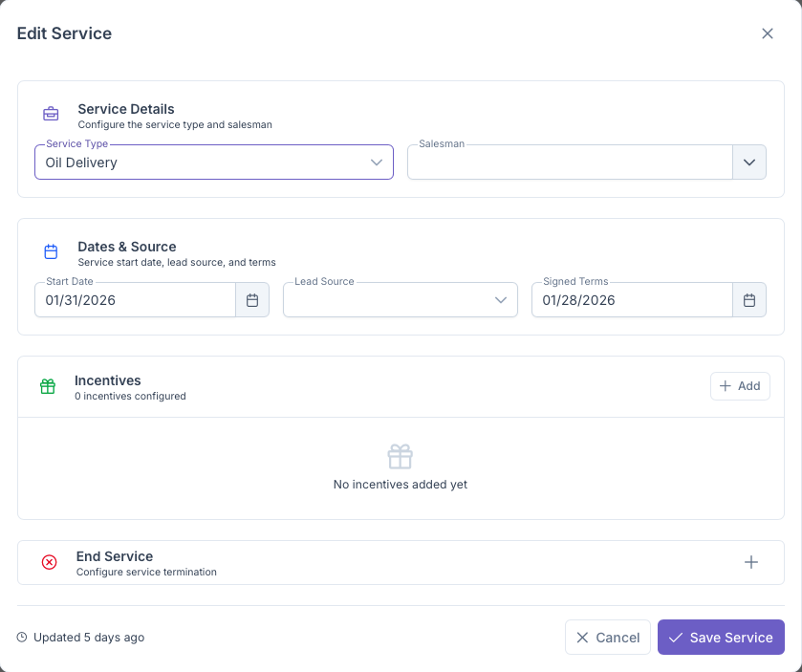Click the End Service heading text

coord(115,556)
